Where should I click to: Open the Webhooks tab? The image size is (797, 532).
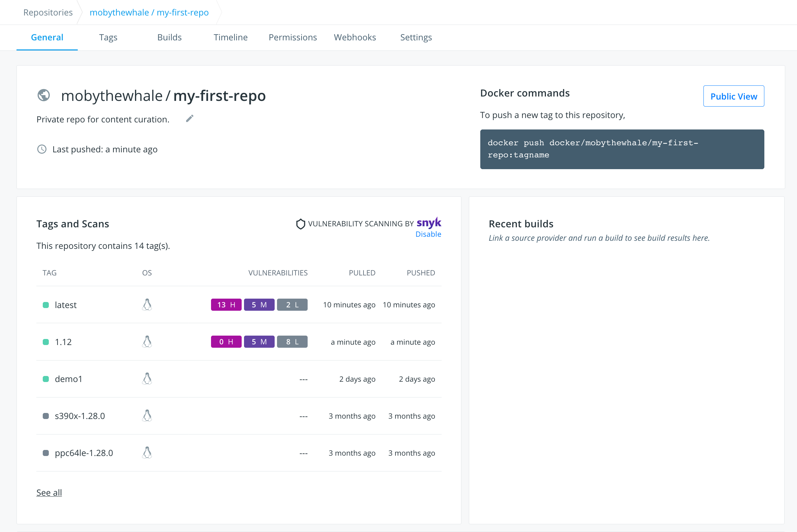pyautogui.click(x=355, y=37)
